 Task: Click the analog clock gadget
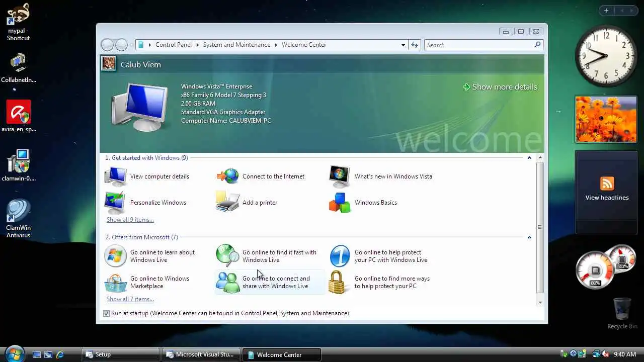606,56
